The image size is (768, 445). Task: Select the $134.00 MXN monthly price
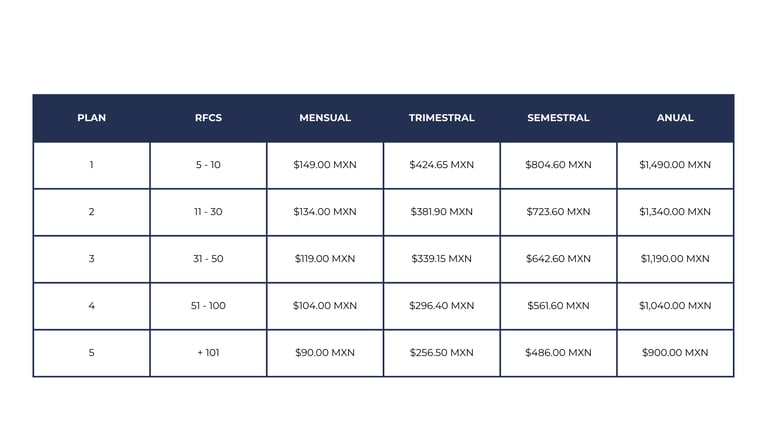click(x=325, y=212)
